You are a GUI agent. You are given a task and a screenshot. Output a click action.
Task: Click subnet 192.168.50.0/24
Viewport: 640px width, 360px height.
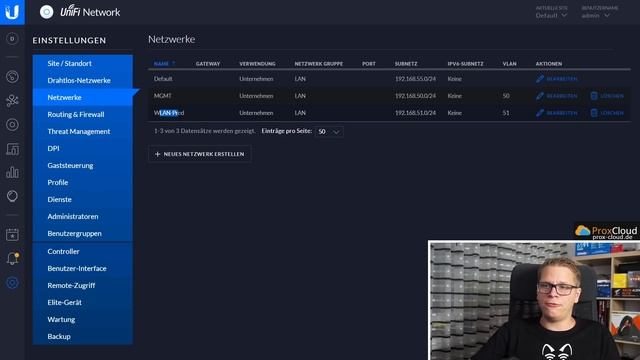[415, 96]
